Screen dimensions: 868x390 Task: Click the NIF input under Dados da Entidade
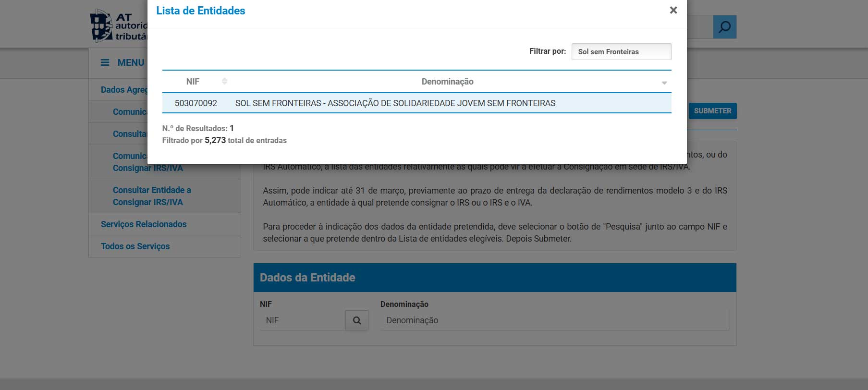pyautogui.click(x=303, y=320)
